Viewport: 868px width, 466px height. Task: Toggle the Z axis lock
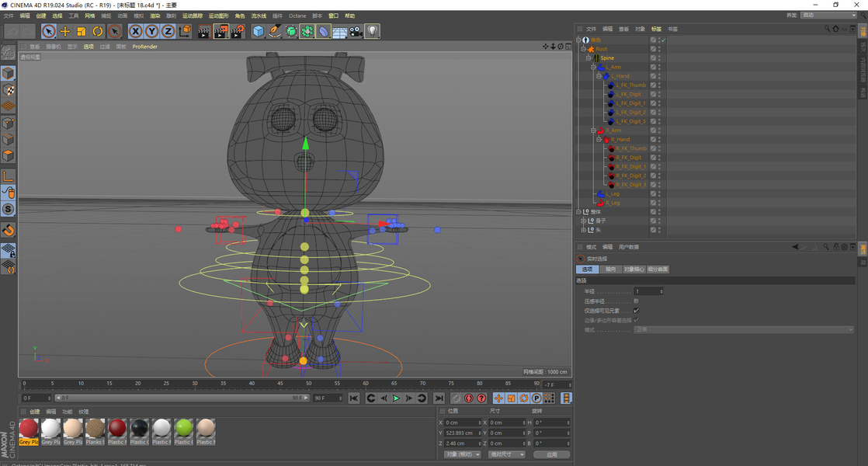point(168,32)
